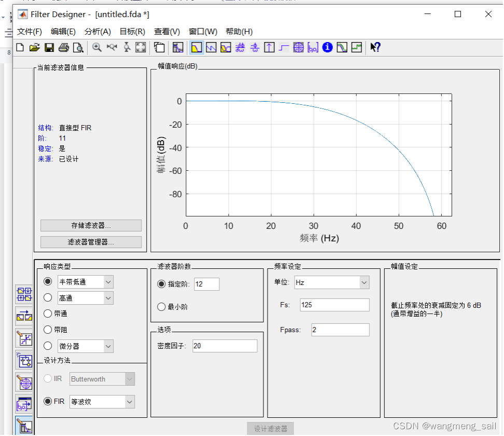The width and height of the screenshot is (504, 436).
Task: Show the Phase Response plot icon
Action: 211,48
